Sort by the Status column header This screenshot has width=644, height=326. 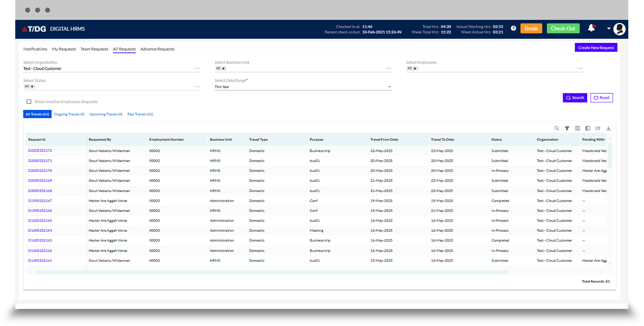[512, 139]
